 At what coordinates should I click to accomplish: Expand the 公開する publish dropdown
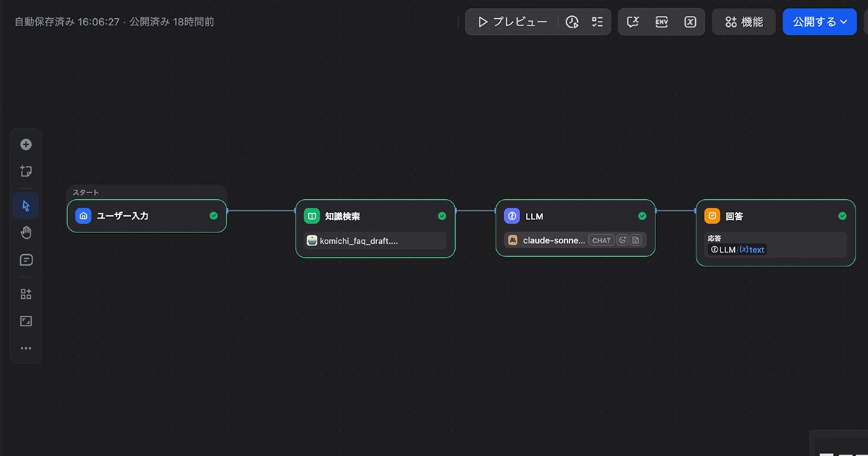pos(820,22)
